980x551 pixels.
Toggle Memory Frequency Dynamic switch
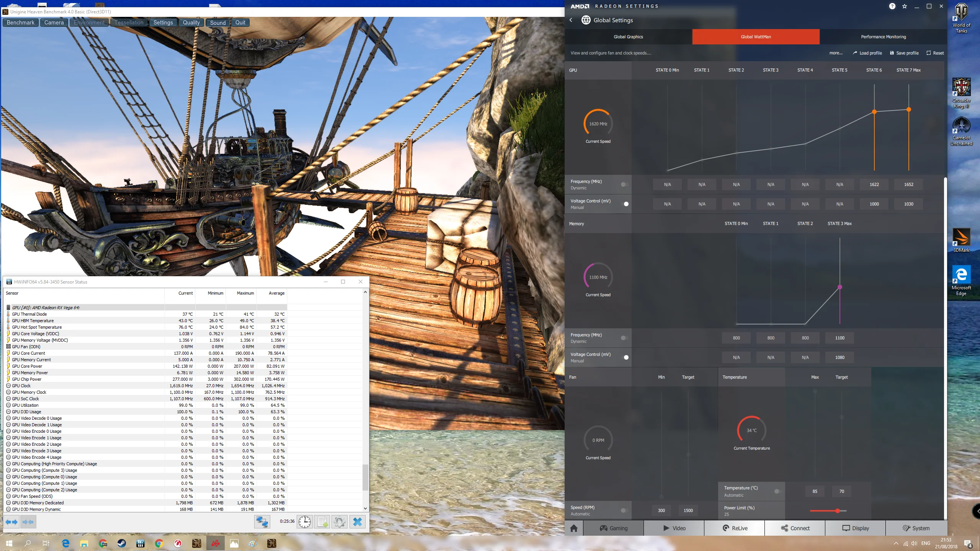click(x=624, y=338)
